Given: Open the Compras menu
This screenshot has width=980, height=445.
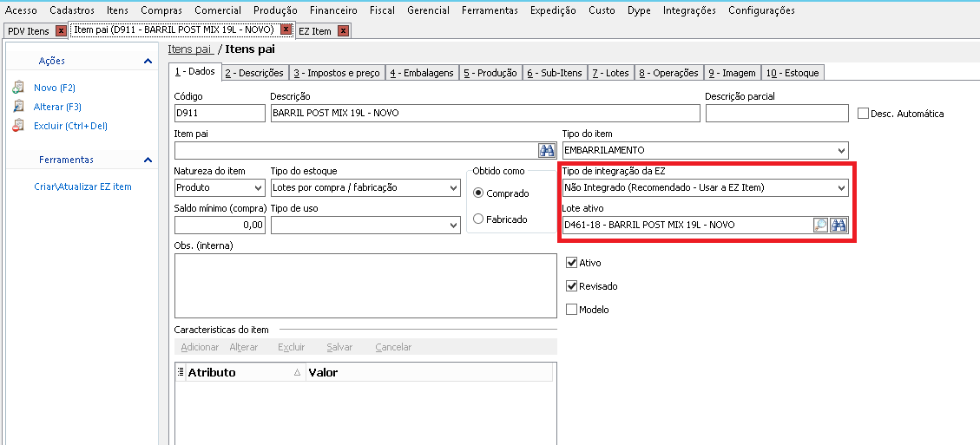Looking at the screenshot, I should coord(161,10).
